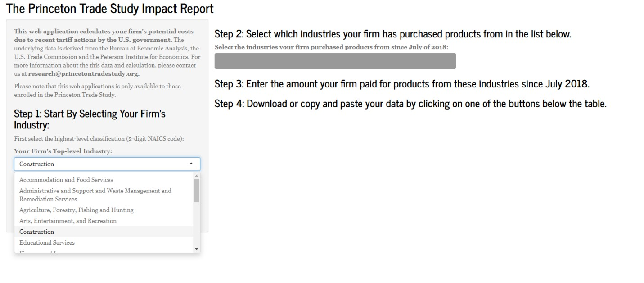Click the Step 1 Start By Selecting heading
Viewport: 644px width, 283px height.
[x=90, y=119]
